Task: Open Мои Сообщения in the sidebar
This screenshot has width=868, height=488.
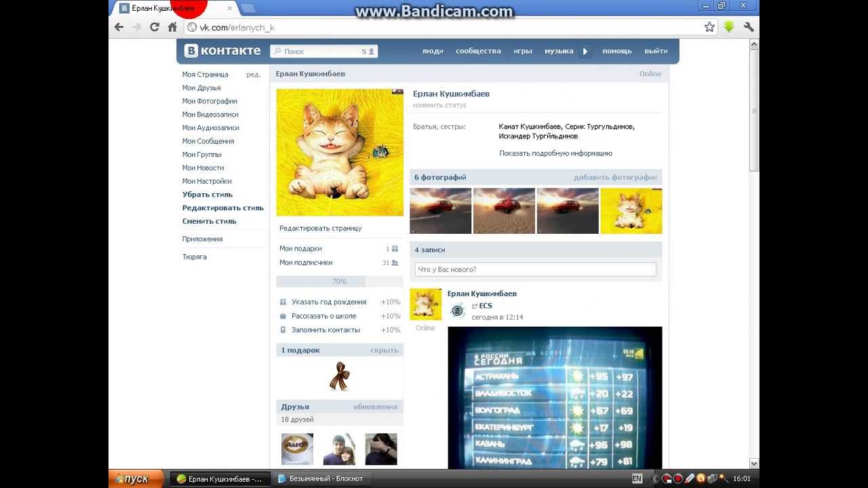Action: pyautogui.click(x=208, y=141)
